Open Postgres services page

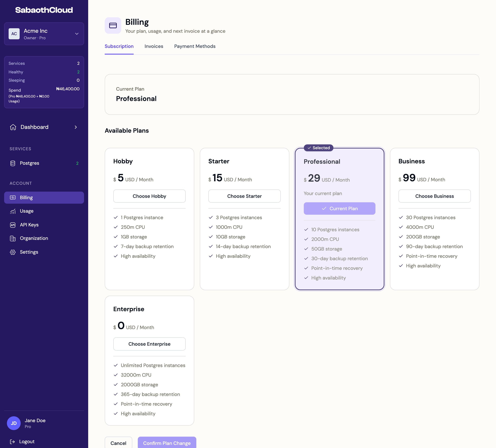point(44,163)
